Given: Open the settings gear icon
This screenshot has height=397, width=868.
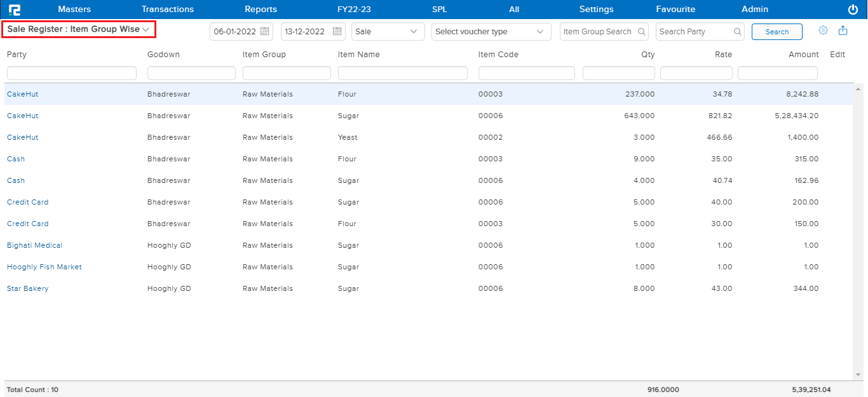Looking at the screenshot, I should tap(823, 30).
